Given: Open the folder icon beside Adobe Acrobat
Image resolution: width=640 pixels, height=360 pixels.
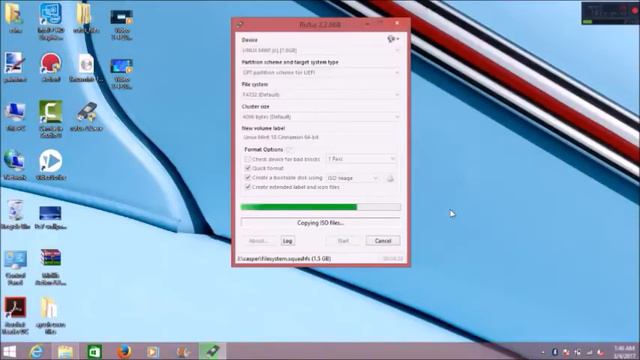Looking at the screenshot, I should click(x=51, y=316).
